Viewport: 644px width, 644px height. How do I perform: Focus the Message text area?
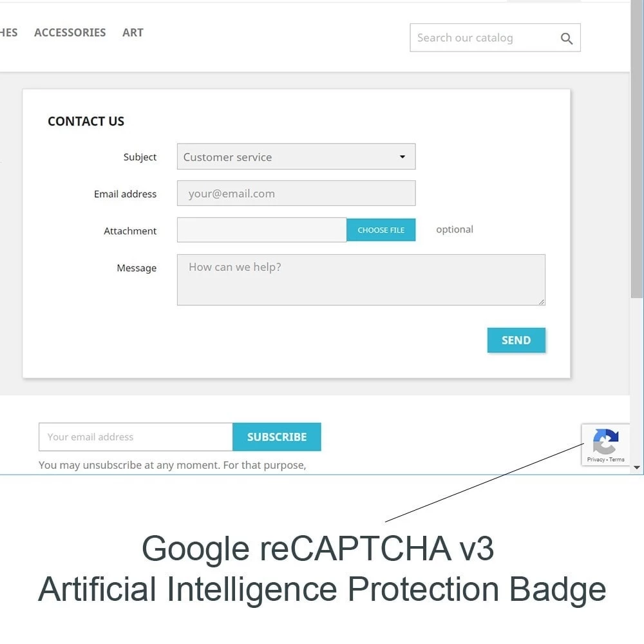coord(361,279)
